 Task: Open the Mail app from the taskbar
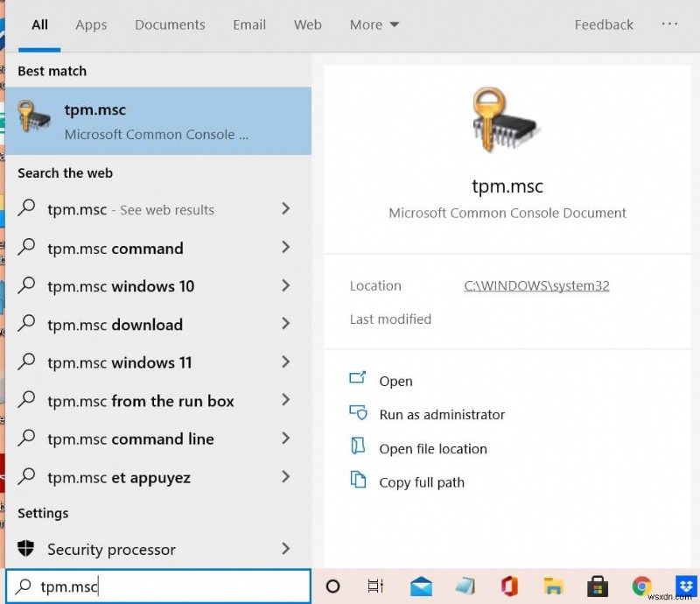423,586
